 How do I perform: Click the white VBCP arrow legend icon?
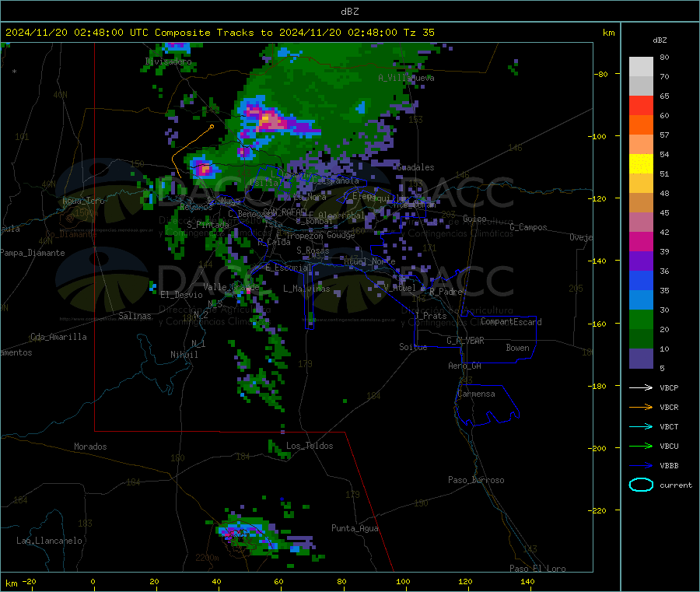(x=641, y=387)
